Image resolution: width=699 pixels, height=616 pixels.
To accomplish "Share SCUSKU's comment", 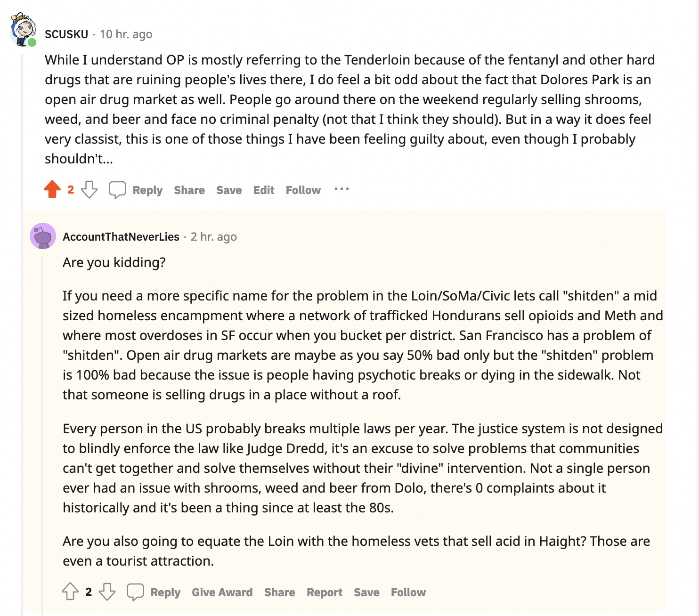I will 189,190.
